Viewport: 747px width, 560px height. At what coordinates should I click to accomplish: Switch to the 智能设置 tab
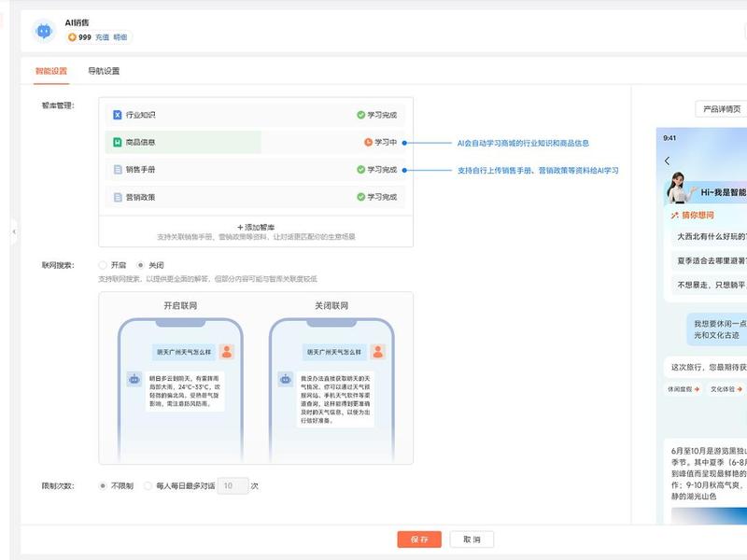pyautogui.click(x=51, y=72)
